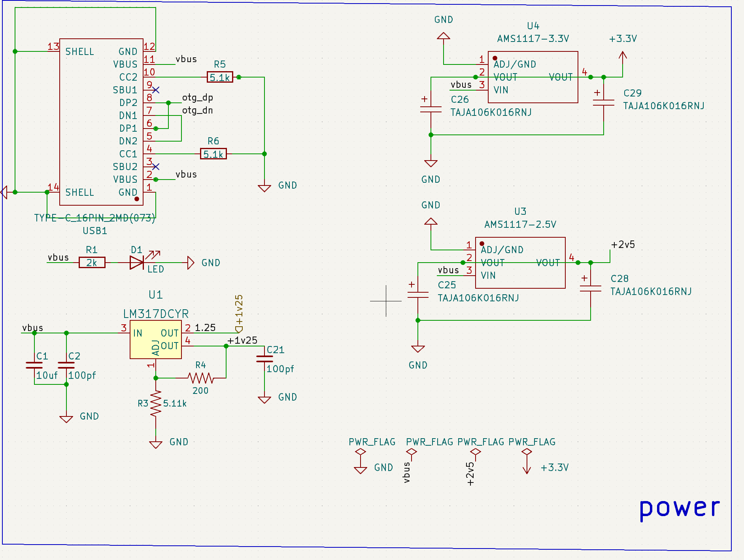Select the PWR_FLAG symbol on +3.3V
Viewport: 744px width, 560px height.
pyautogui.click(x=527, y=452)
